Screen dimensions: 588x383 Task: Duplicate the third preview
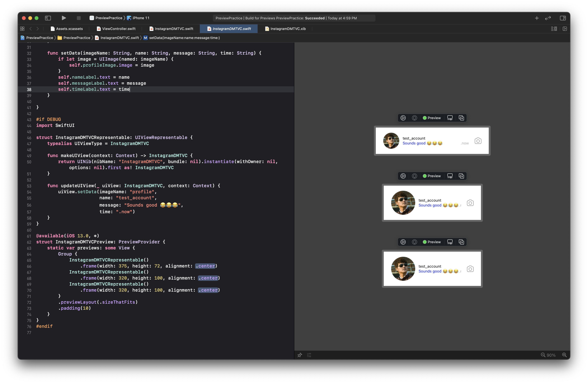point(461,242)
